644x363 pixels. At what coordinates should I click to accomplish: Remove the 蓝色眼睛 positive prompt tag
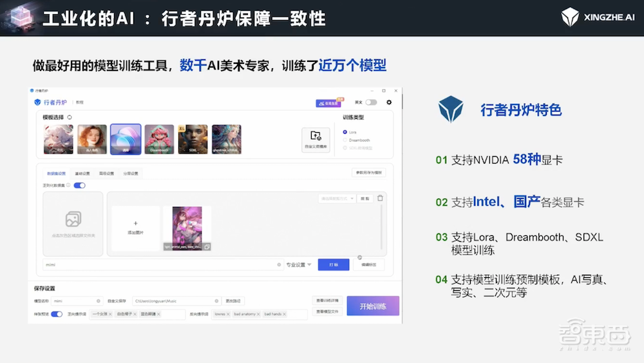pos(158,314)
